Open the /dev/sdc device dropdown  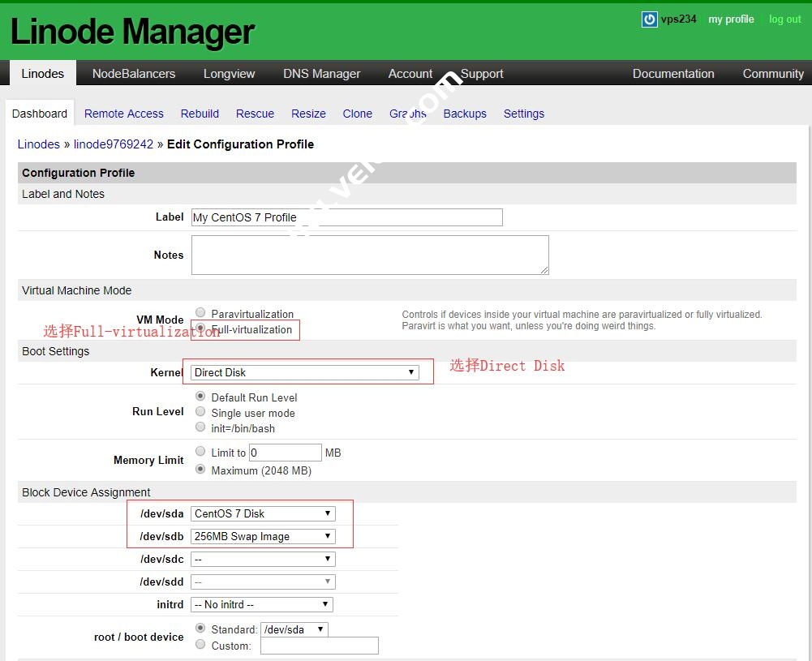[x=262, y=558]
